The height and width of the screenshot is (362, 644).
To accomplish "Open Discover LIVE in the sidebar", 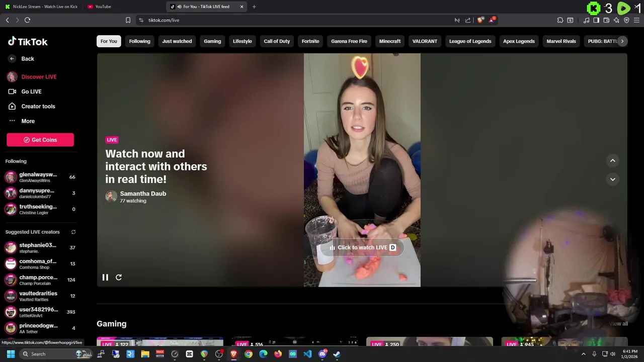I will tap(39, 77).
